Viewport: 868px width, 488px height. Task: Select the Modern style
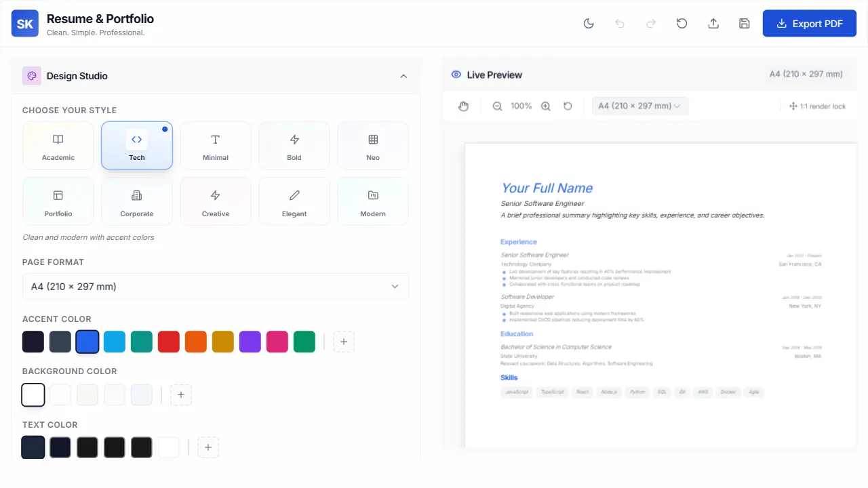(373, 201)
